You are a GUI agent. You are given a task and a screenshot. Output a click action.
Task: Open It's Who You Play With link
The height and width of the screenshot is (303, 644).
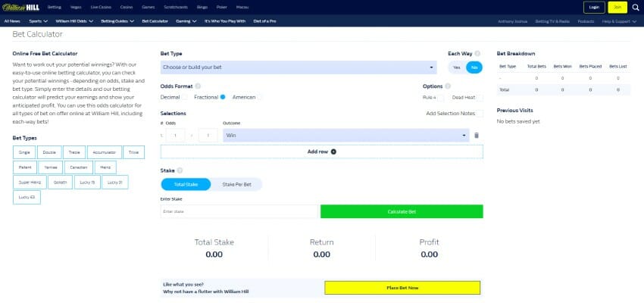(225, 21)
